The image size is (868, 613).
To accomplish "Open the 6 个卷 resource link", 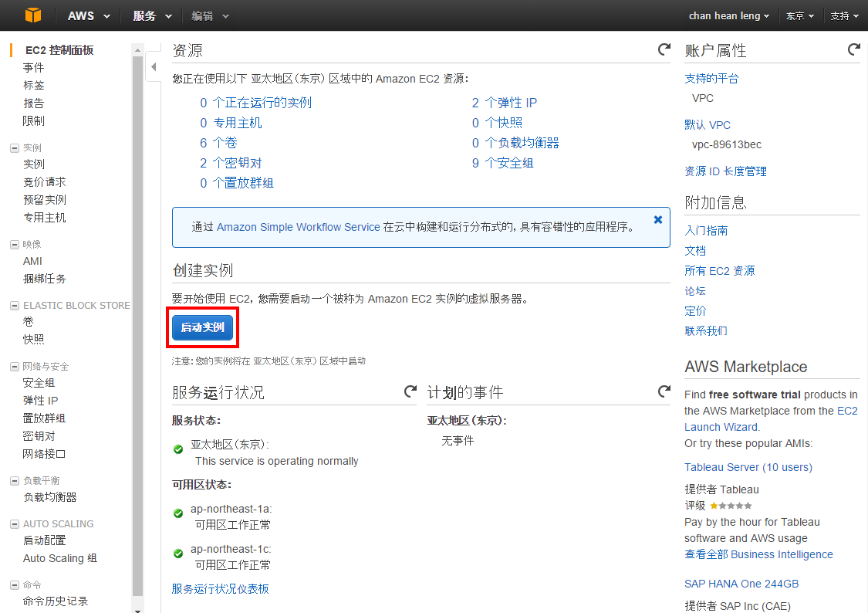I will [218, 143].
